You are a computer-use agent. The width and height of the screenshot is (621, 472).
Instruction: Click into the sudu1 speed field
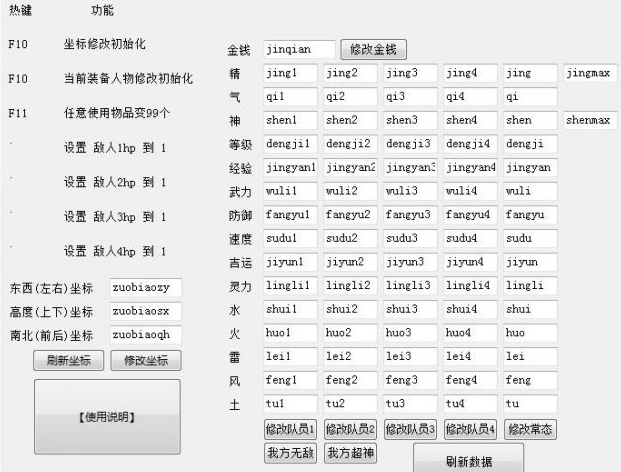(x=290, y=239)
